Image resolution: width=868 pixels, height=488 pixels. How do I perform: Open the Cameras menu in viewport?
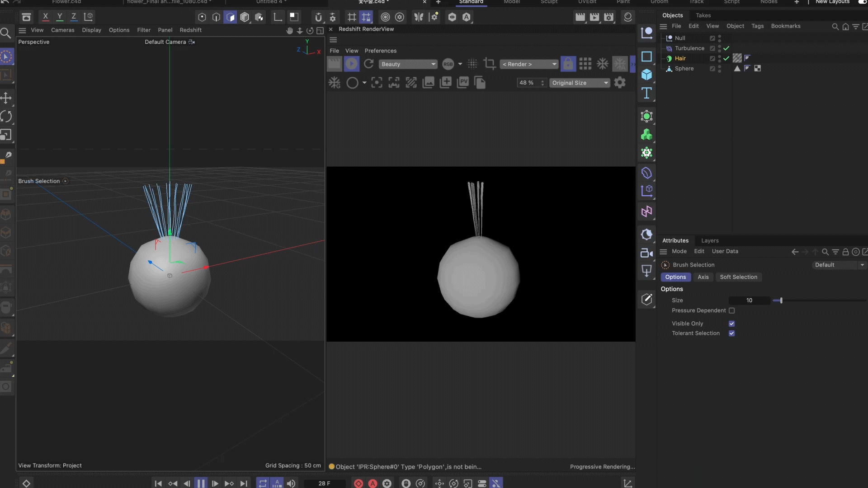point(62,30)
